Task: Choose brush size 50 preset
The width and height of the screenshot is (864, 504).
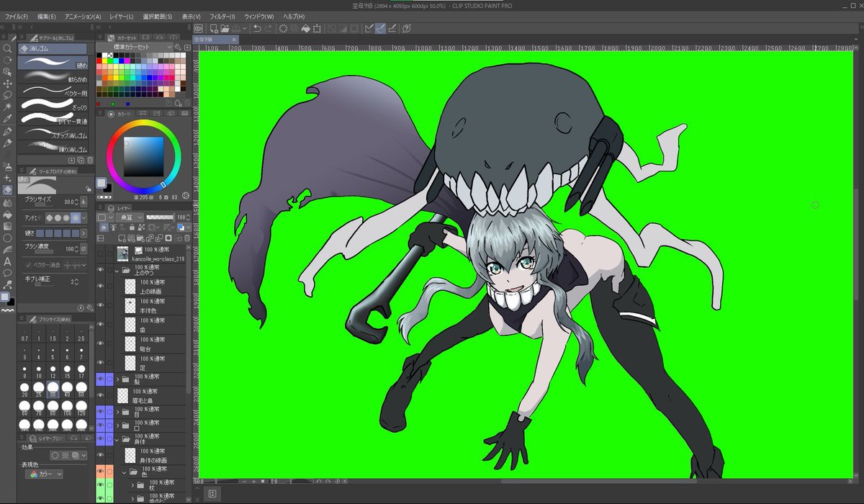Action: [81, 389]
